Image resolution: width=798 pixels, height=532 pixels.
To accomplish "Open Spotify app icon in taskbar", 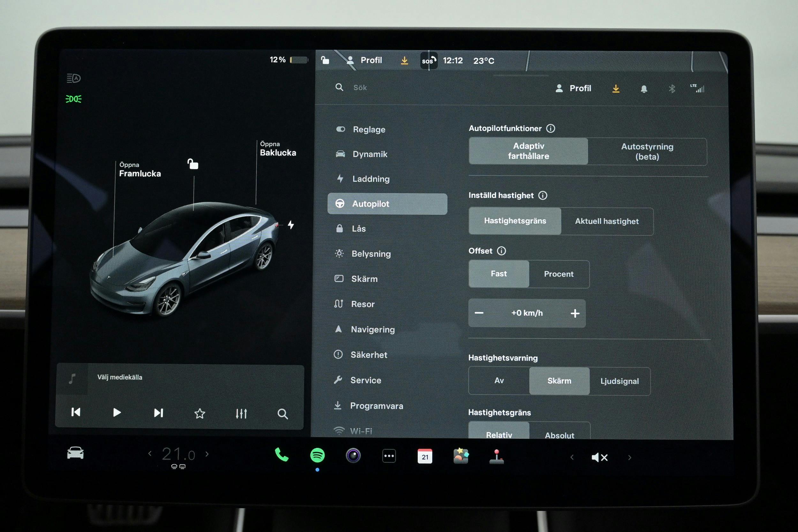I will point(318,457).
